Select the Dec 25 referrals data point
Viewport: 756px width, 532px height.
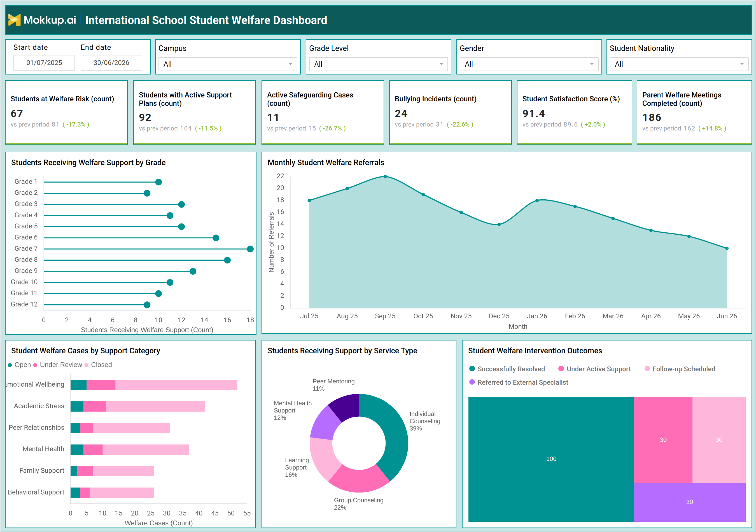point(499,225)
